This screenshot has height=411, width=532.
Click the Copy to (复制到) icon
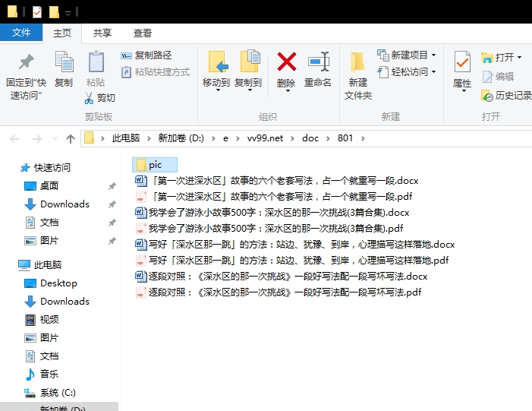[x=250, y=62]
